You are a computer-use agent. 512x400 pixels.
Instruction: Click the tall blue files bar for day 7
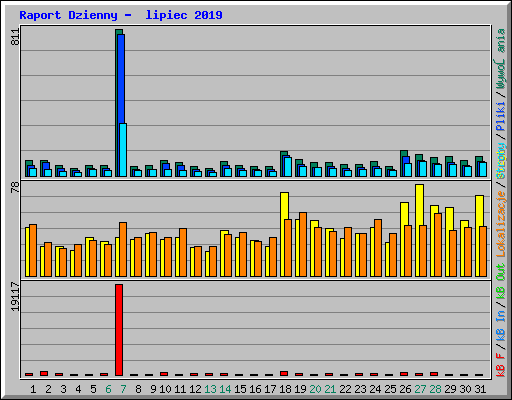pos(122,79)
